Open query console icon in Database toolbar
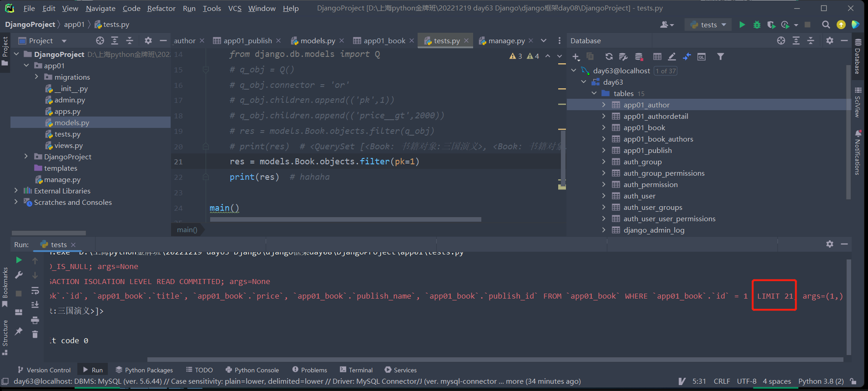Image resolution: width=868 pixels, height=391 pixels. 701,57
